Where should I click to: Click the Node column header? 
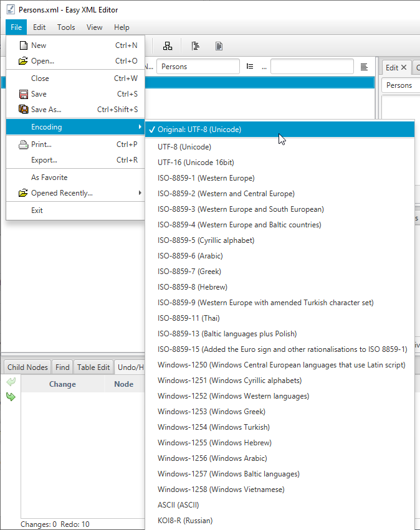tap(124, 384)
